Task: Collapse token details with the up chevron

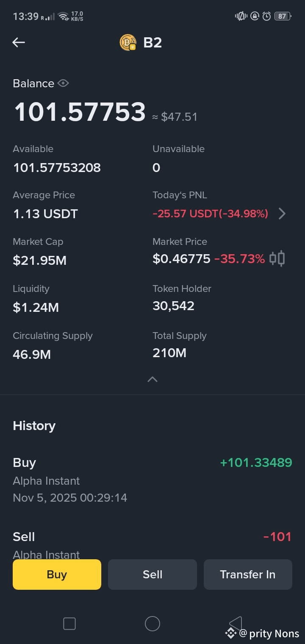Action: (x=152, y=379)
